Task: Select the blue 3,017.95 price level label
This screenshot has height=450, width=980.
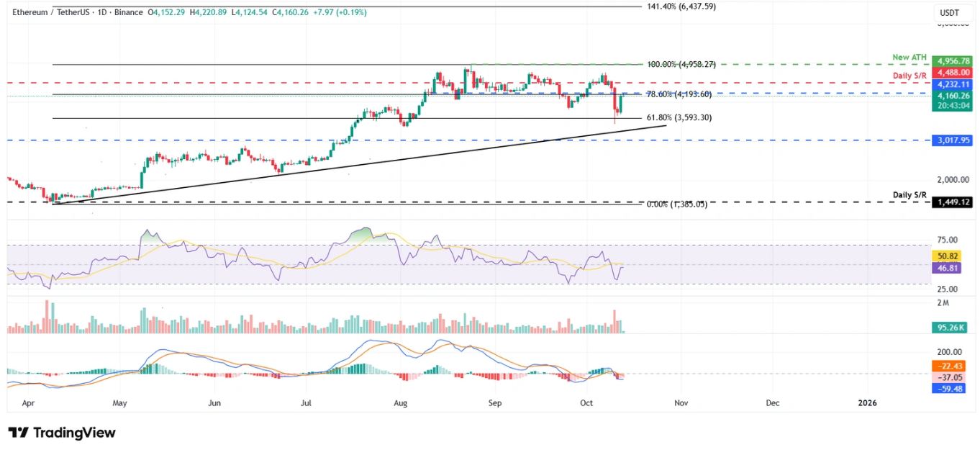Action: coord(952,141)
